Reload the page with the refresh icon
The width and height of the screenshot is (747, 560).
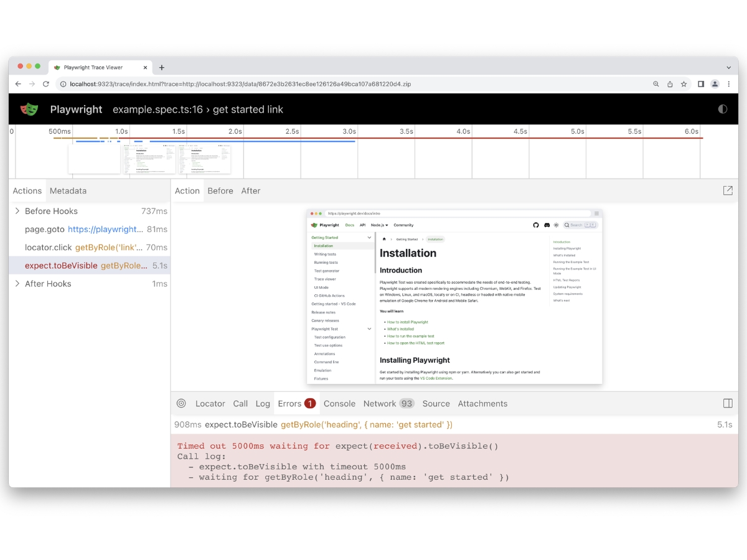tap(45, 84)
